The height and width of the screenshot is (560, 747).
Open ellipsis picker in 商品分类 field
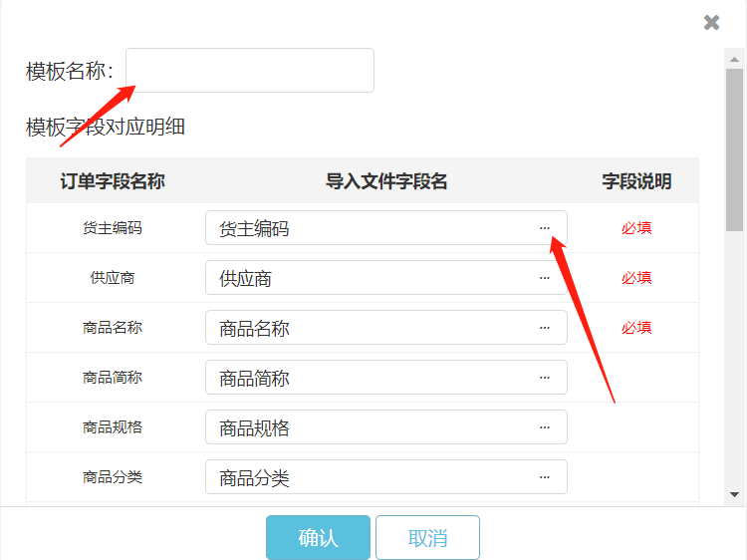(x=545, y=477)
